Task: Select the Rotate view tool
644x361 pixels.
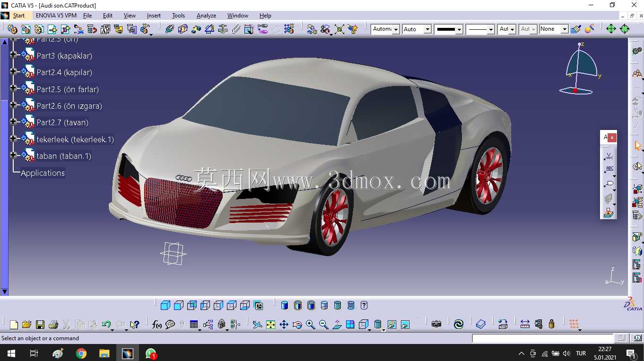Action: (x=297, y=325)
